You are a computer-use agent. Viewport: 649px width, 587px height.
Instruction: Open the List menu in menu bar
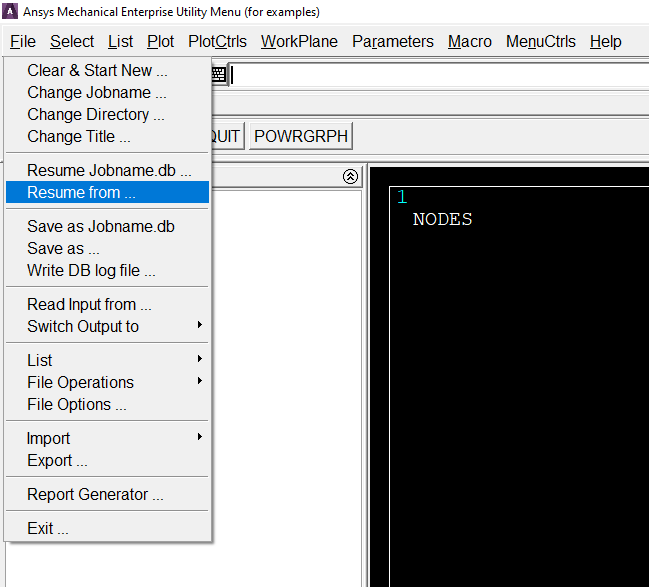[120, 41]
